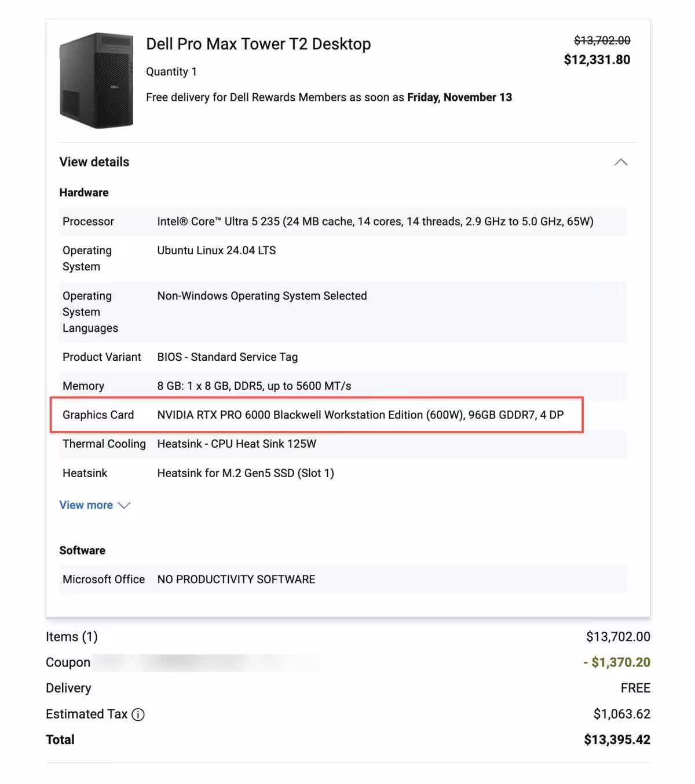Screen dimensions: 695x784
Task: Click the Heatsink - CPU Heat Sink 125W value
Action: 237,444
